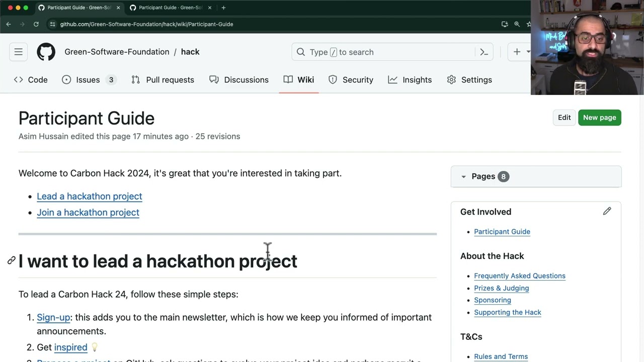644x362 pixels.
Task: Go back using browser back arrow
Action: click(9, 24)
